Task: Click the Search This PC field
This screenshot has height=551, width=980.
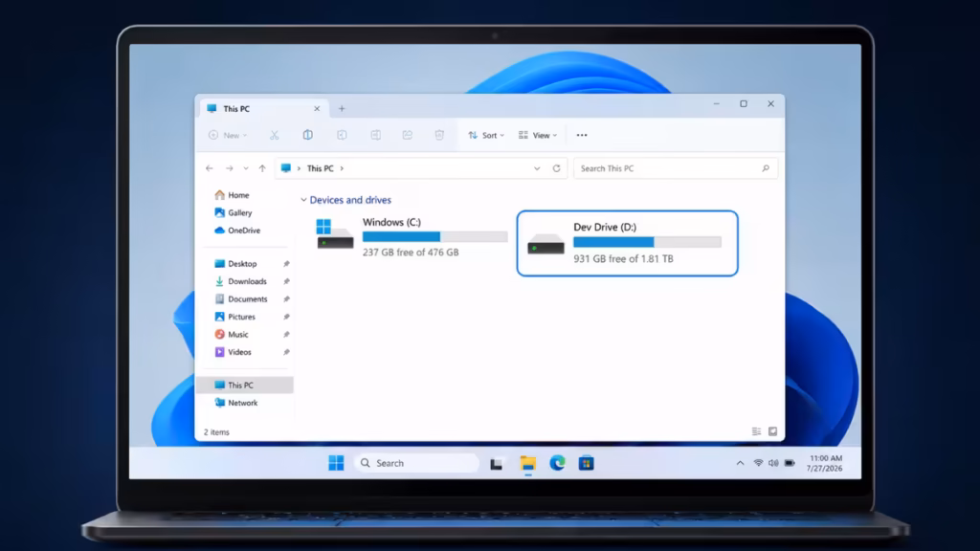Action: (676, 168)
